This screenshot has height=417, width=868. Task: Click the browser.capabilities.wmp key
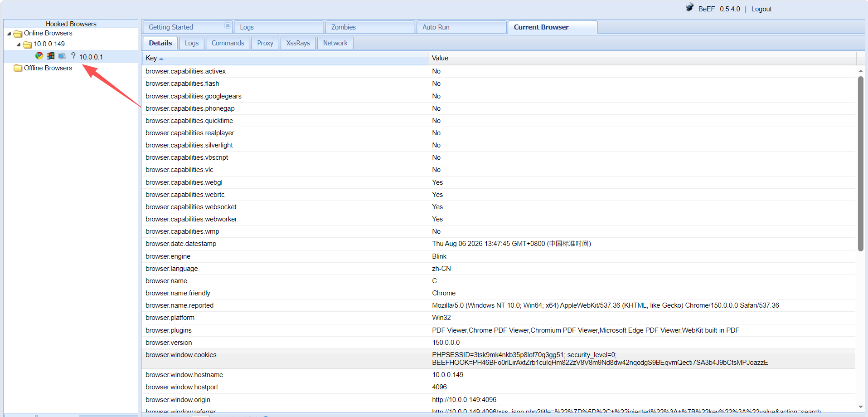pos(182,231)
